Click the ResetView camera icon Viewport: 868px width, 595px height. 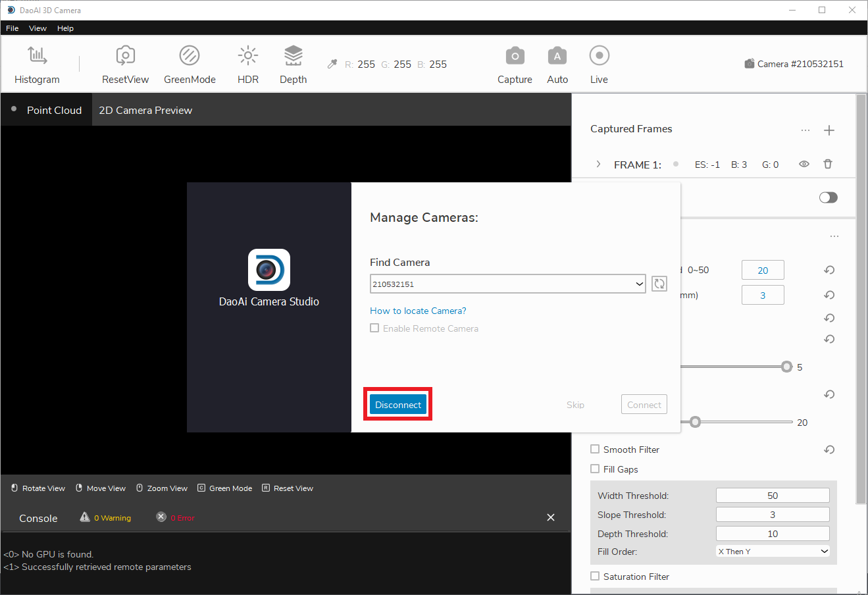point(125,56)
